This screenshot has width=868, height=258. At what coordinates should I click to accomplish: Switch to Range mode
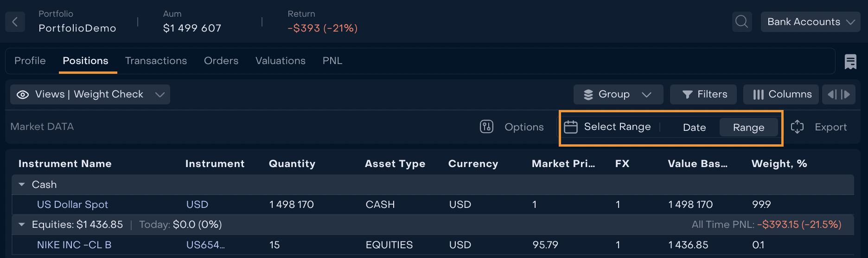coord(748,128)
